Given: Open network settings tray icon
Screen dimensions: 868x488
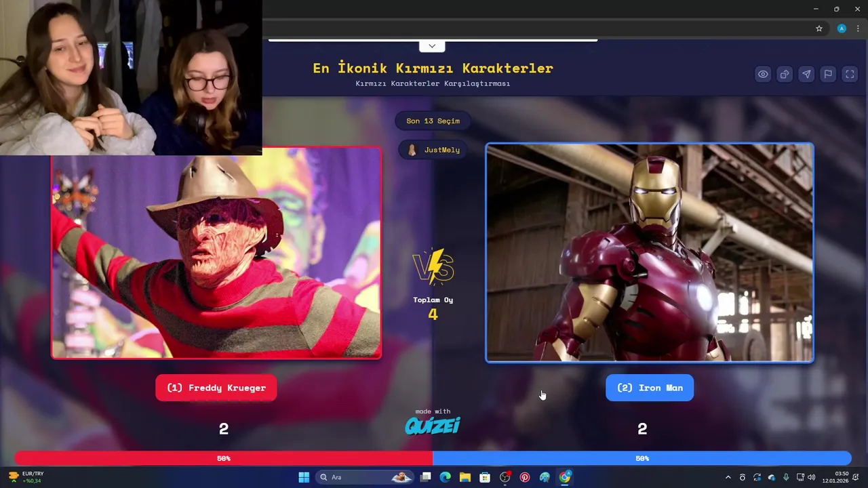Looking at the screenshot, I should 800,477.
